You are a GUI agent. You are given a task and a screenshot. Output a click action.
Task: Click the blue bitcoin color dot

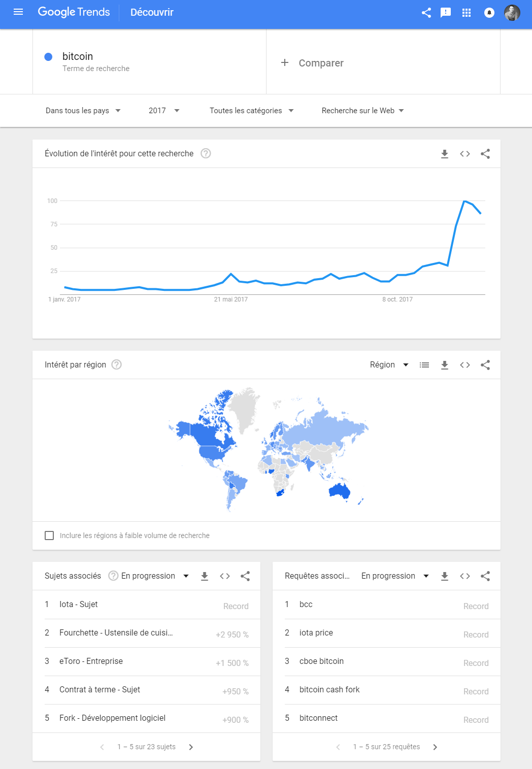coord(48,57)
